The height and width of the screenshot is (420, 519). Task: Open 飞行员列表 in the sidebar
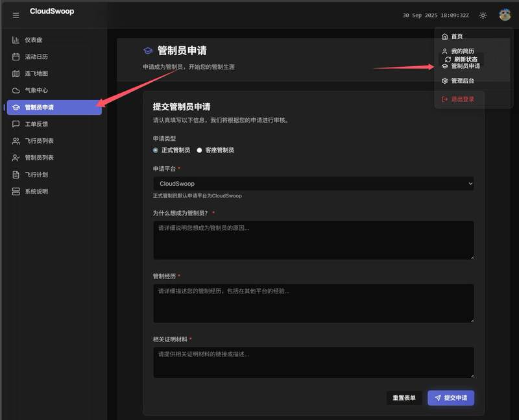(54, 141)
